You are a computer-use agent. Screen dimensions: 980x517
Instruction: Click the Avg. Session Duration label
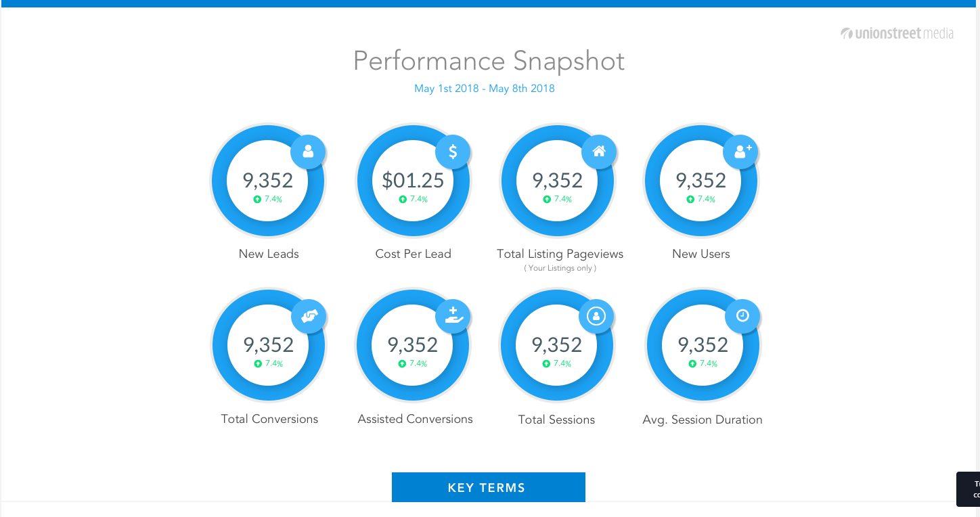(702, 420)
